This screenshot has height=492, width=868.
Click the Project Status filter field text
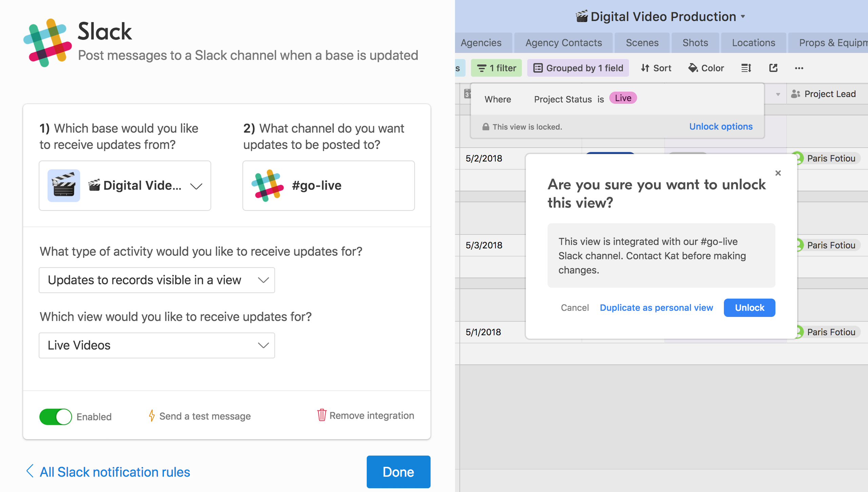563,99
